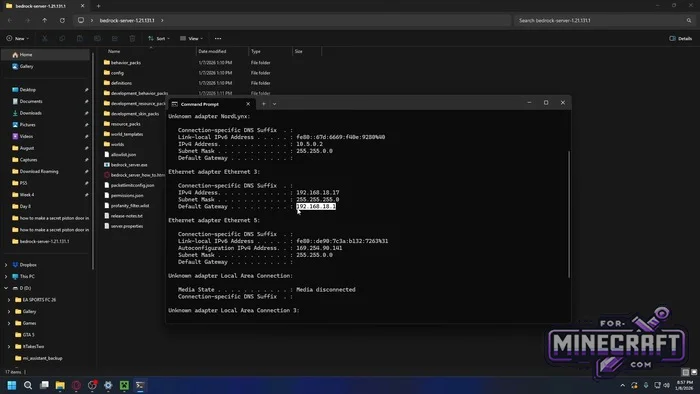The width and height of the screenshot is (700, 394).
Task: Go up one folder with Up arrow
Action: click(45, 21)
